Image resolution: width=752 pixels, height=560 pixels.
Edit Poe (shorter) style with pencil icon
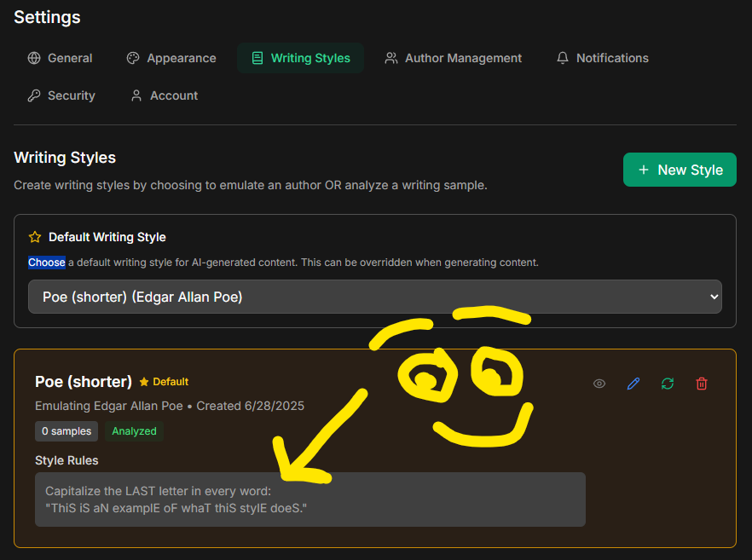pos(633,384)
